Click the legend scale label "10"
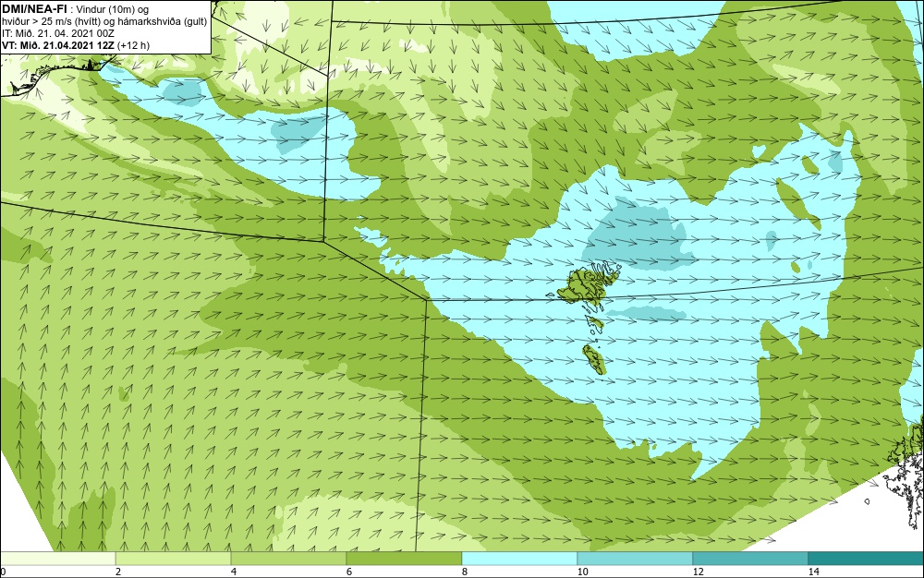924x578 pixels. (x=582, y=572)
